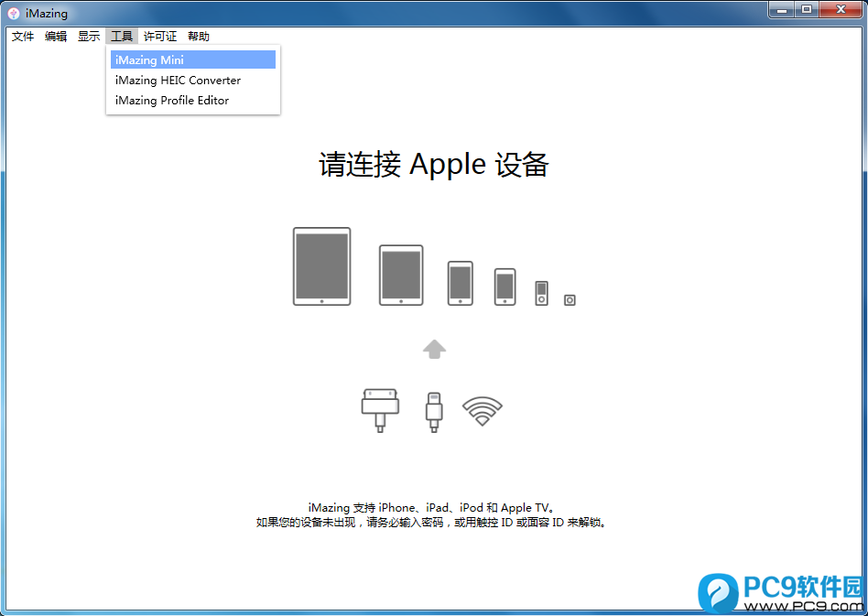Open the 文件 menu
The width and height of the screenshot is (868, 616).
point(23,37)
